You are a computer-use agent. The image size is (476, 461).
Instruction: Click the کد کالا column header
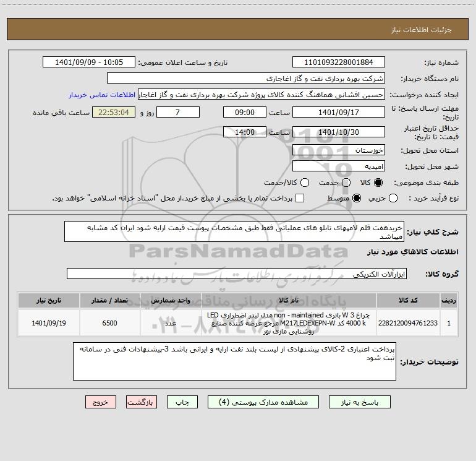pyautogui.click(x=408, y=300)
